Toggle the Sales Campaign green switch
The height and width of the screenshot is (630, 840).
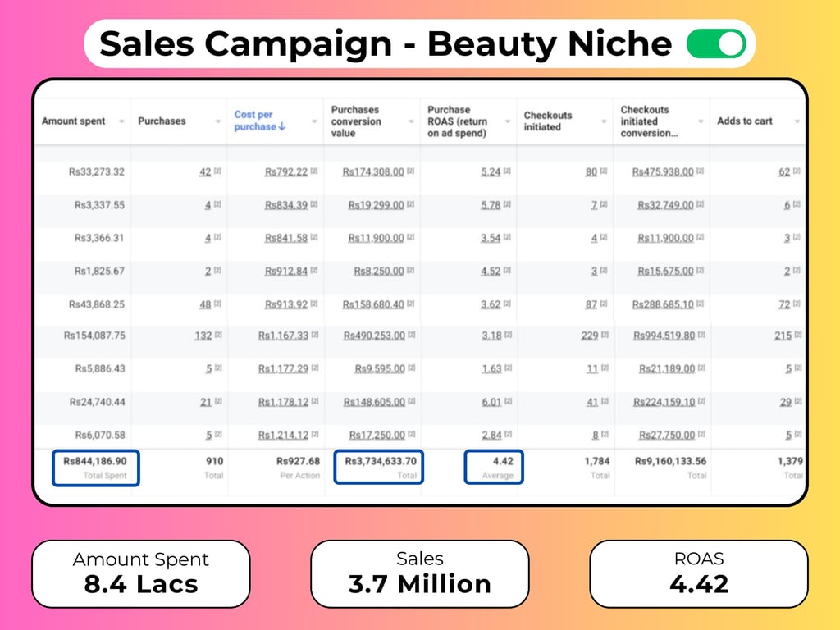716,43
